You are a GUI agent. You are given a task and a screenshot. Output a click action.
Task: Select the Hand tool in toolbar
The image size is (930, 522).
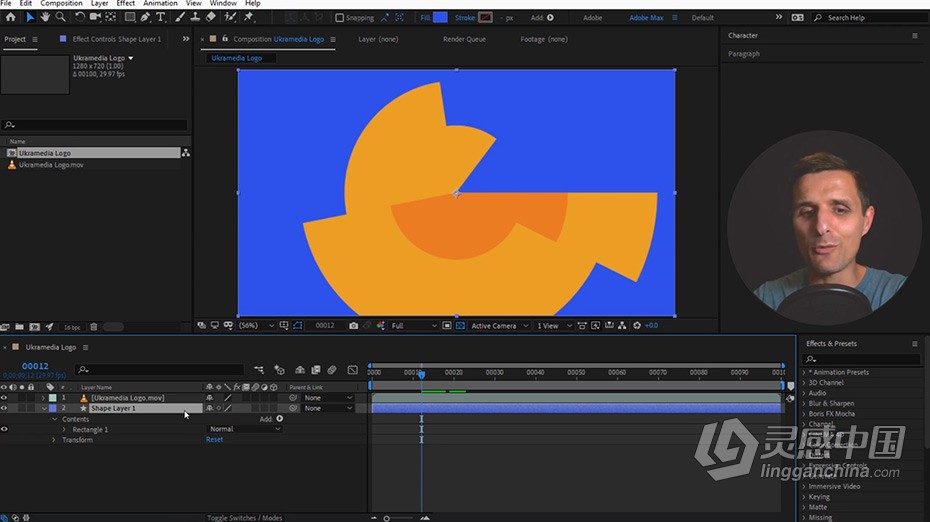coord(45,17)
